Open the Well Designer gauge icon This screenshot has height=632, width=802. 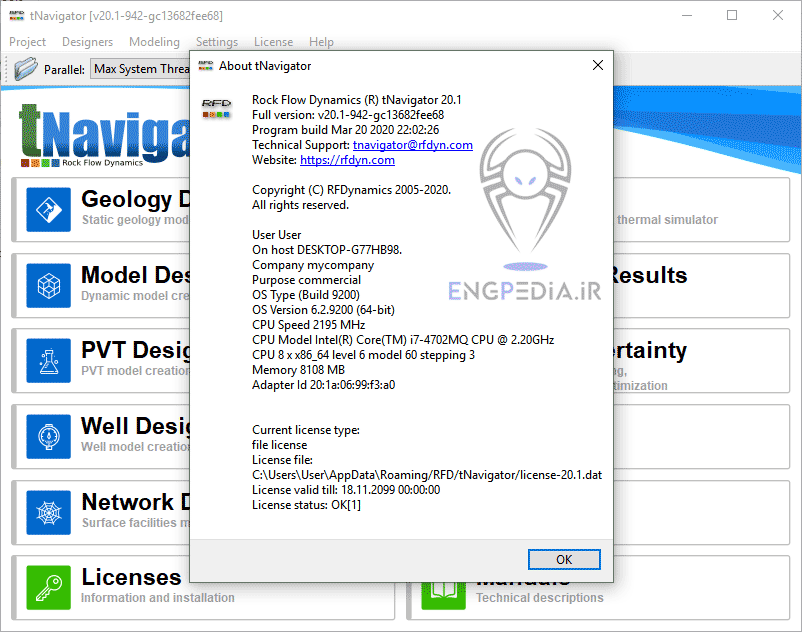tap(48, 436)
